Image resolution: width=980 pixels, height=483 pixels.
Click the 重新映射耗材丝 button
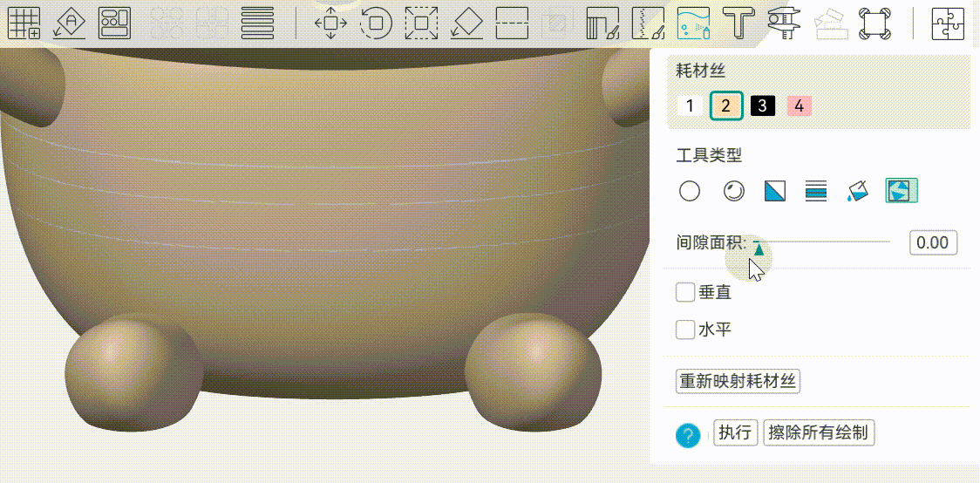click(738, 381)
